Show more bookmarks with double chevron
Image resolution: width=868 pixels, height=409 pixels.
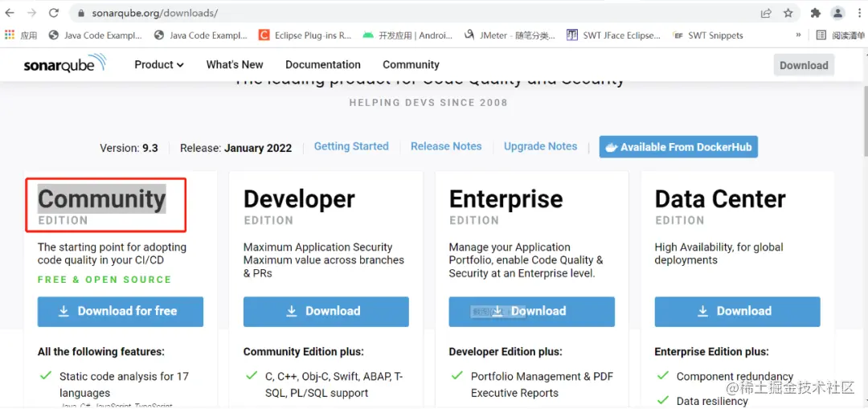798,35
